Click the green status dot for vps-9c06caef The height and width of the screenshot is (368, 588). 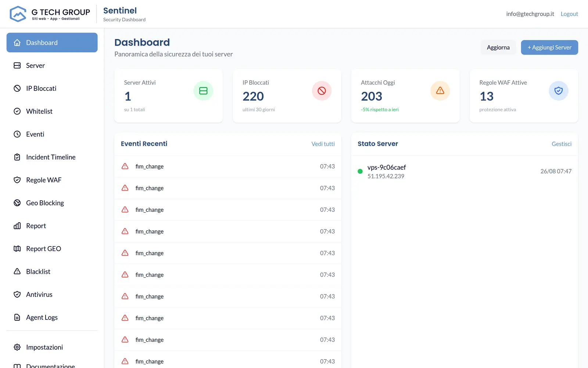[x=360, y=171]
